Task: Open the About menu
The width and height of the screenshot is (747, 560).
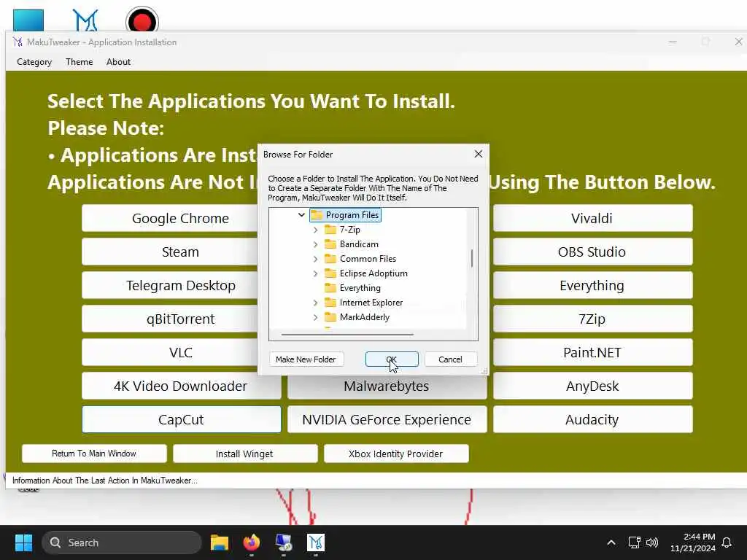Action: tap(118, 62)
